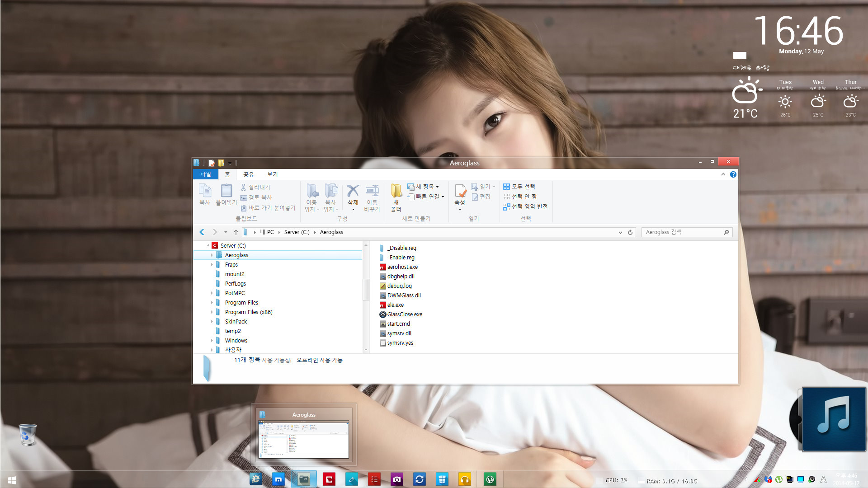The width and height of the screenshot is (868, 488).
Task: Expand the Aeroglass folder in tree
Action: pos(212,255)
